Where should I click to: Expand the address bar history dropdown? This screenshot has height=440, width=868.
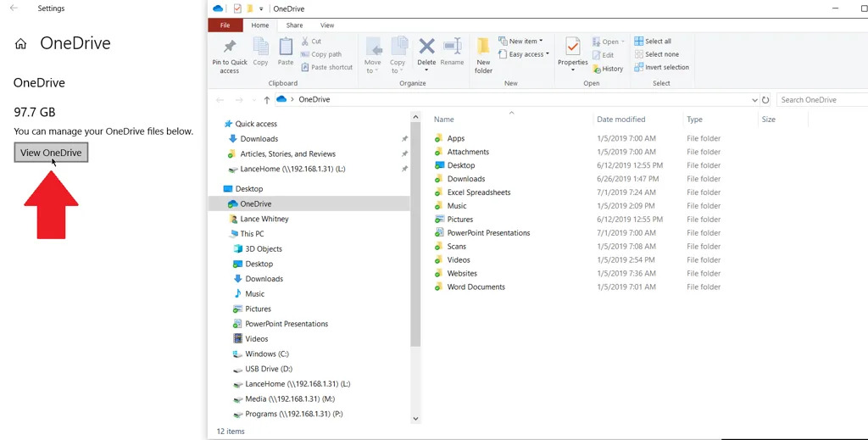coord(754,100)
